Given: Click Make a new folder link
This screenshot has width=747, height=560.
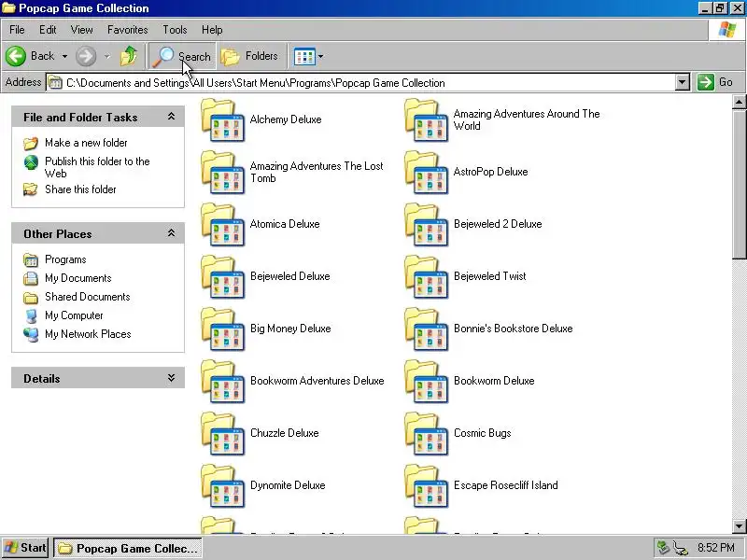Looking at the screenshot, I should click(86, 143).
